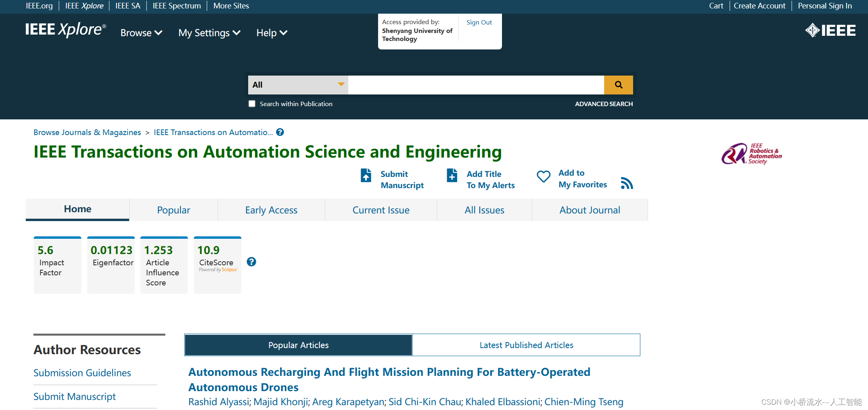This screenshot has width=868, height=410.
Task: Select the Home tab
Action: tap(78, 209)
